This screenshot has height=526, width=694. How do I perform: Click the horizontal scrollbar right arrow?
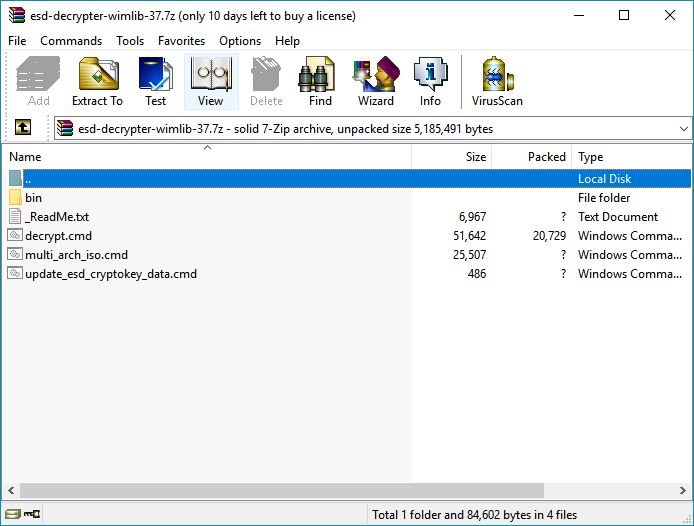[682, 490]
